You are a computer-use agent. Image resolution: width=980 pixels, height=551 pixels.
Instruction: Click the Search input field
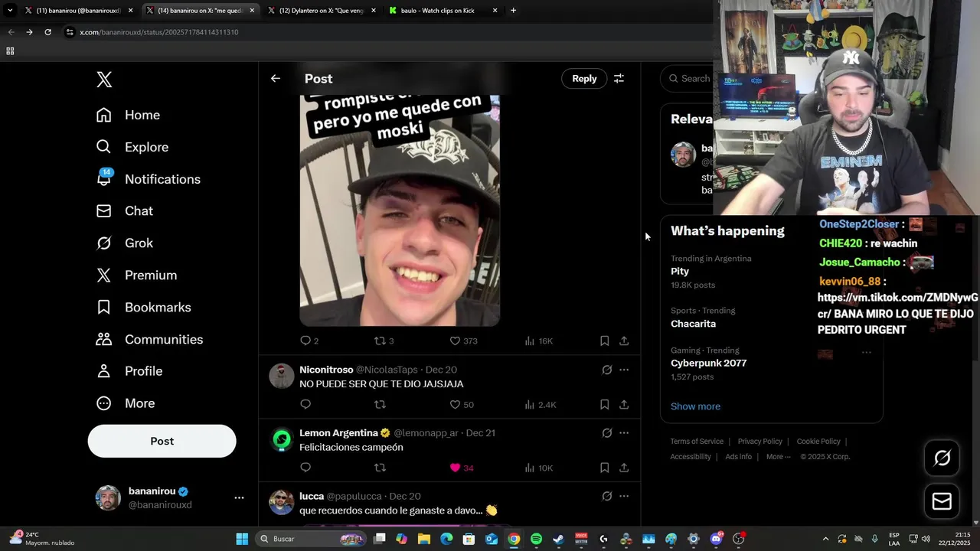[689, 78]
